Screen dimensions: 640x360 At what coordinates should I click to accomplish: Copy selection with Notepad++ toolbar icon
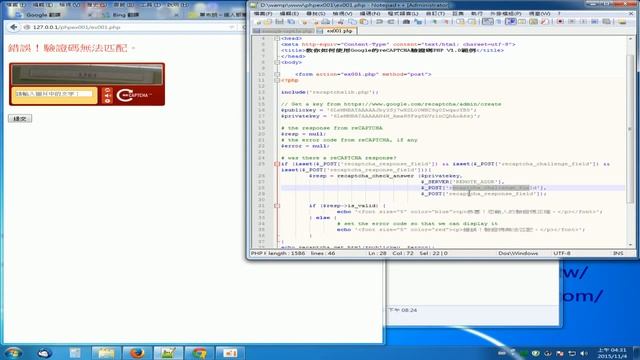tap(352, 21)
